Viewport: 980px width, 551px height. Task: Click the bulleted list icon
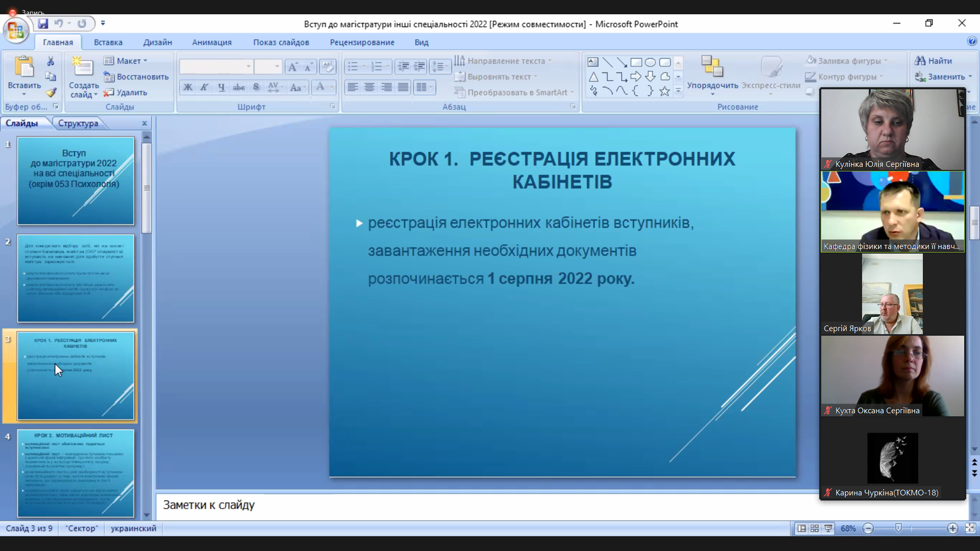(353, 66)
